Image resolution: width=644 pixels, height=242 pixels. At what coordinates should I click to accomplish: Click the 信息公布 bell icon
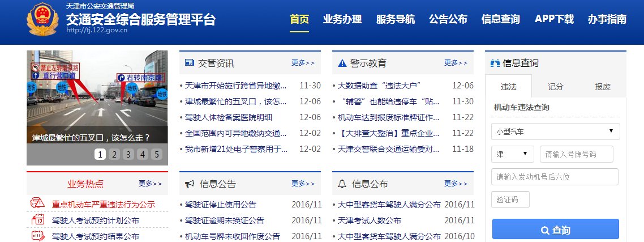click(342, 184)
